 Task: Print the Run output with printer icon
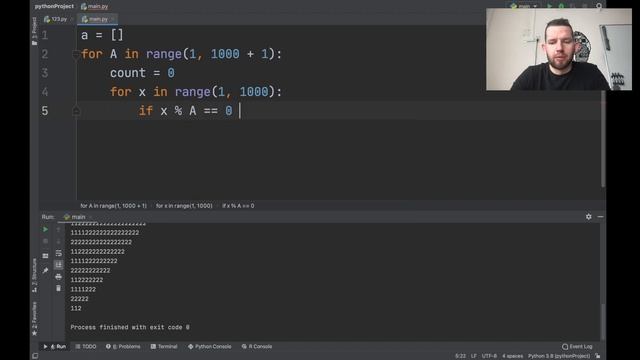58,277
